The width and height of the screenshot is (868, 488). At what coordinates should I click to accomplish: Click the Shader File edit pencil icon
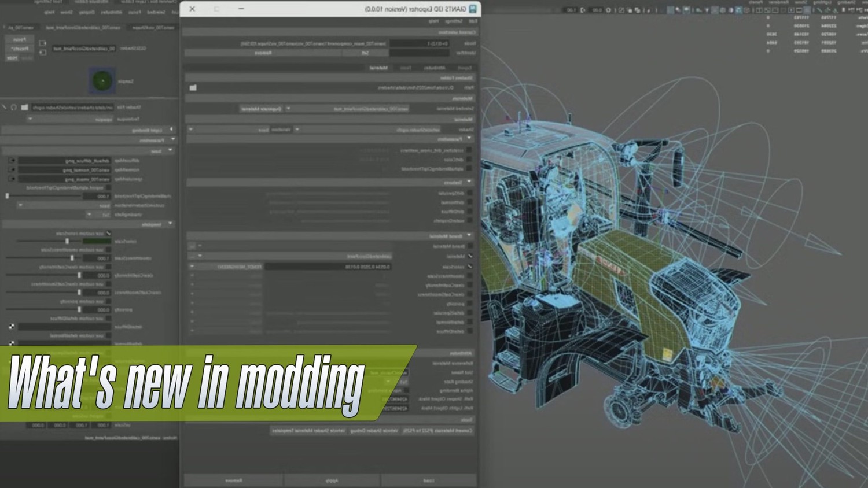(5, 108)
